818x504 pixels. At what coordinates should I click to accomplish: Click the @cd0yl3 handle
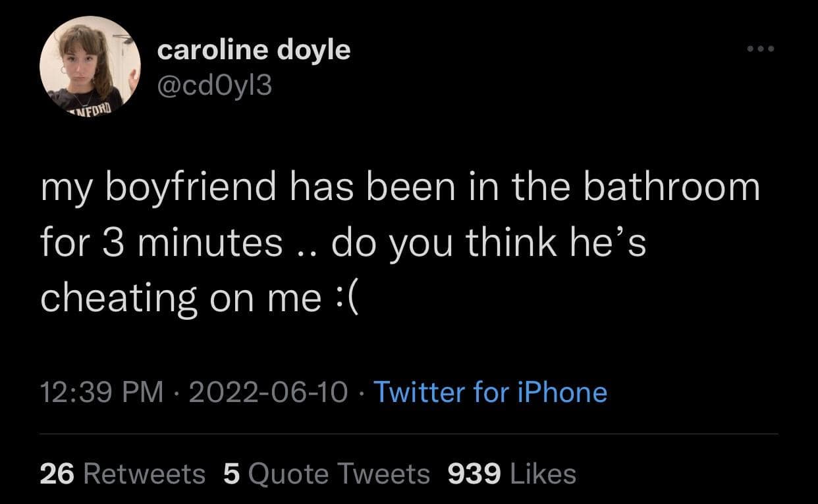(x=214, y=86)
